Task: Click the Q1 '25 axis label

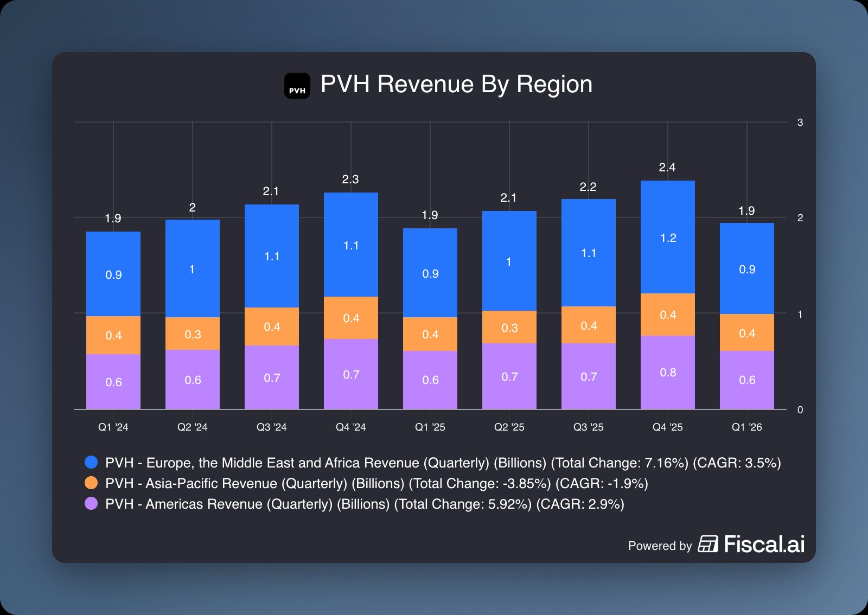Action: tap(430, 427)
